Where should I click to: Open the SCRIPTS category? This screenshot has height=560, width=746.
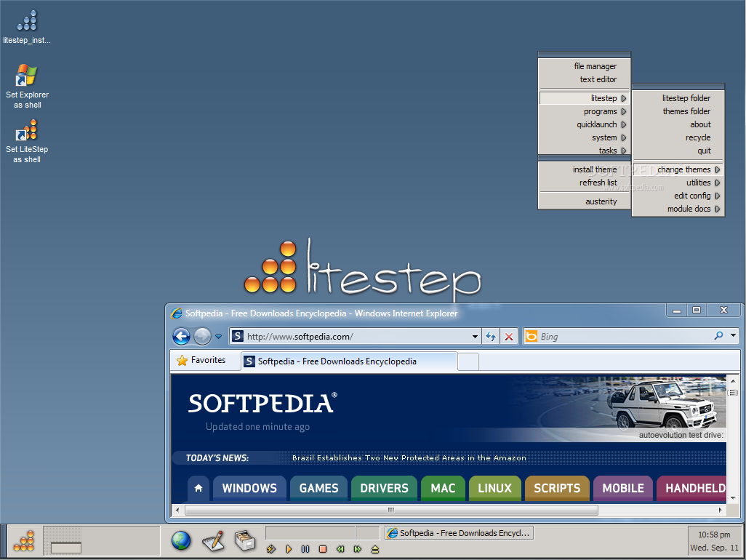pyautogui.click(x=557, y=488)
